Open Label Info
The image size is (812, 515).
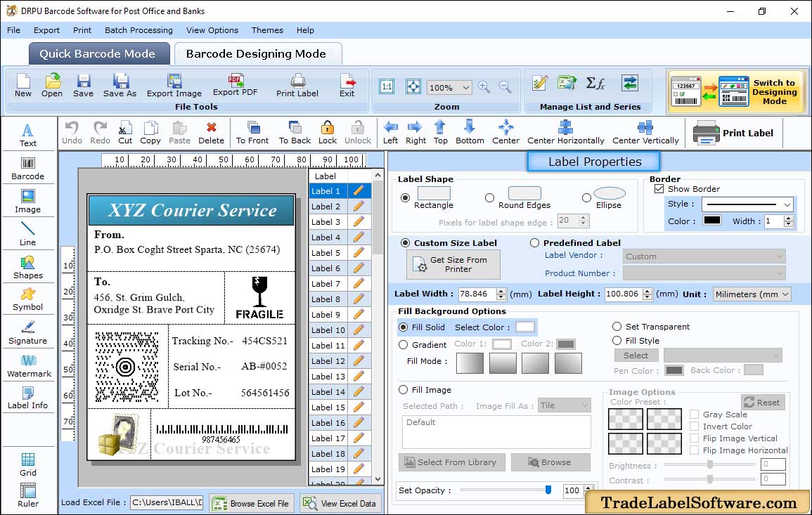(28, 398)
